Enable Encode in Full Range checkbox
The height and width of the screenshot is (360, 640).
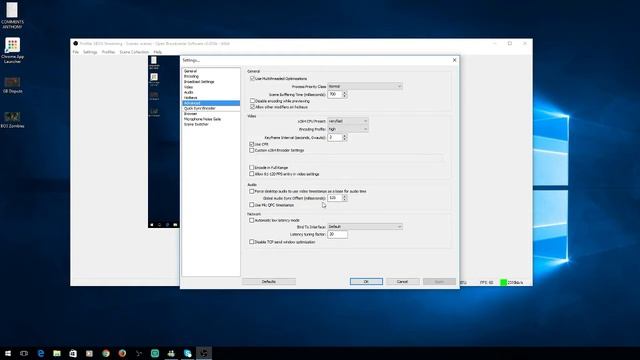pos(251,167)
